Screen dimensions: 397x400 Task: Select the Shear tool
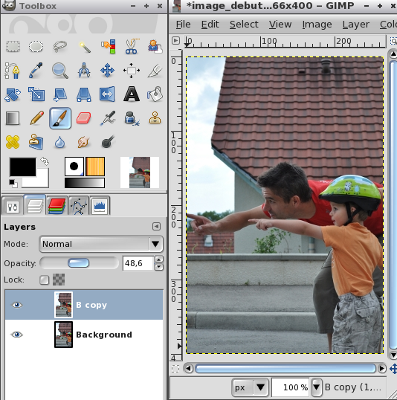point(60,94)
